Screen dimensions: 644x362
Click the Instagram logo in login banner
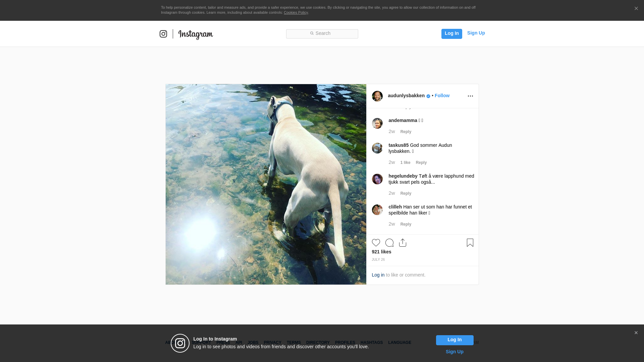pyautogui.click(x=180, y=343)
